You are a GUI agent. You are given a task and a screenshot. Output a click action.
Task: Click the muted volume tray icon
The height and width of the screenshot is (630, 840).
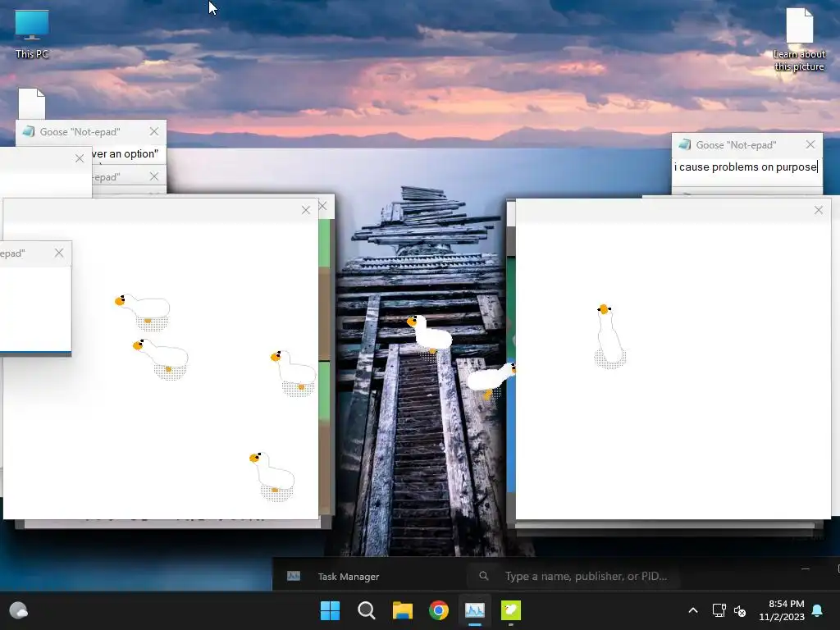click(x=740, y=610)
